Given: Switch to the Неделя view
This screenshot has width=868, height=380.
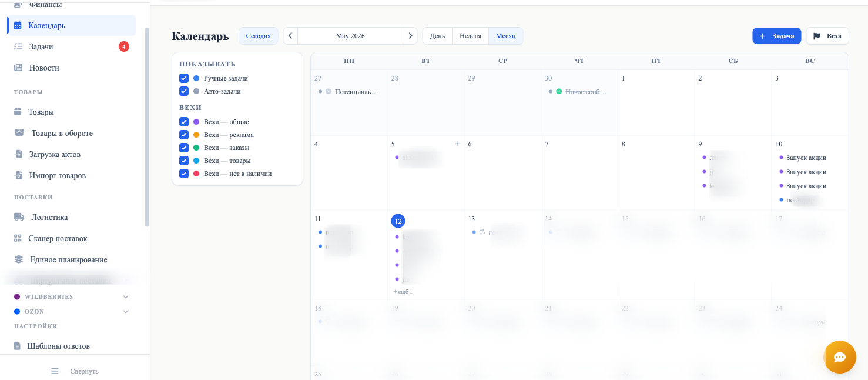Looking at the screenshot, I should tap(470, 36).
